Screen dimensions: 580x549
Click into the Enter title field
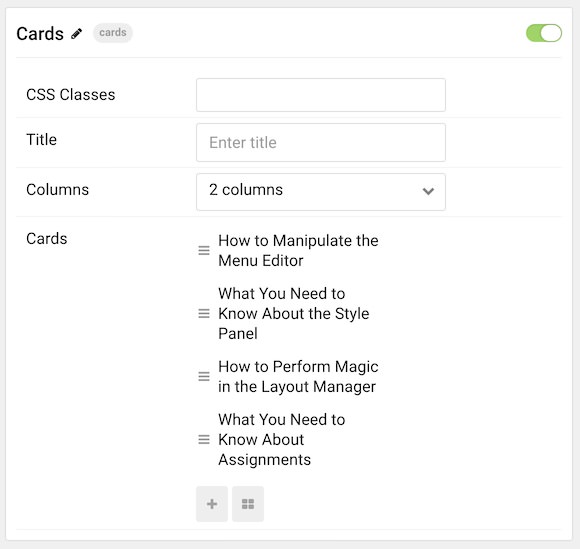coord(321,142)
